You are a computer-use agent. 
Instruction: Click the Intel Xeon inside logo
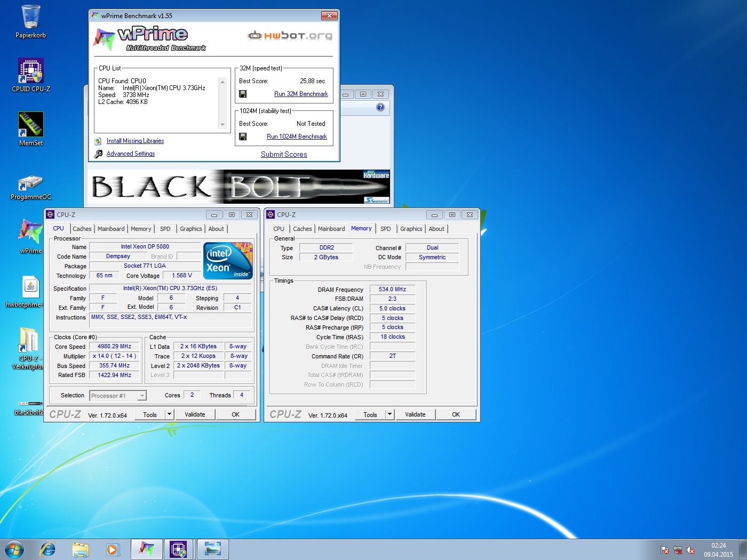[228, 261]
